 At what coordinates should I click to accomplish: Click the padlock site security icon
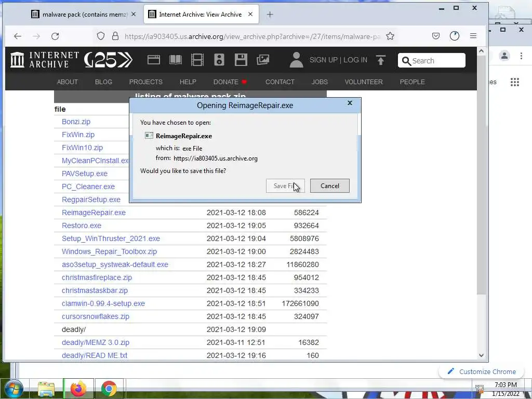click(x=115, y=36)
